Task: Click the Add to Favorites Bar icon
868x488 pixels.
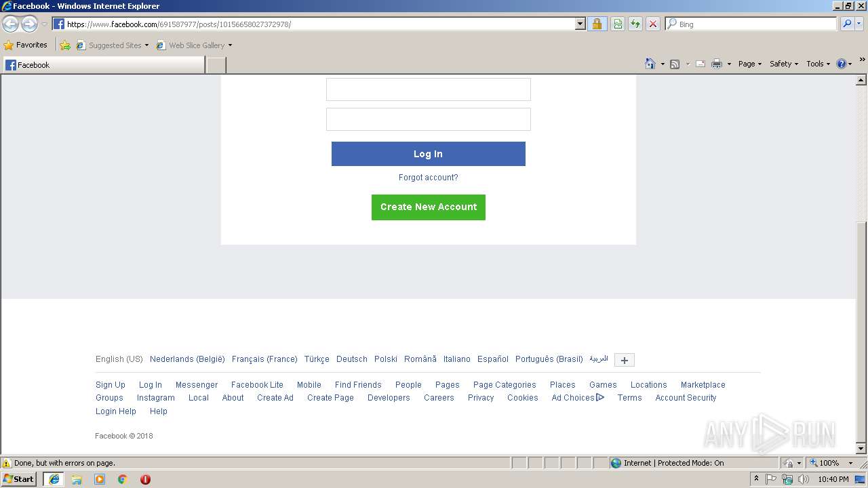Action: (x=65, y=45)
